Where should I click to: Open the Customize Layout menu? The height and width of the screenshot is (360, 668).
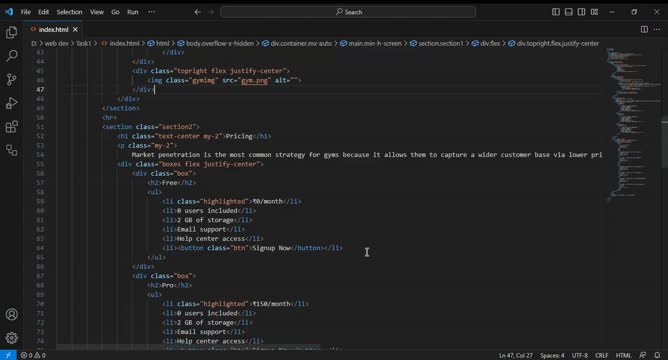tap(594, 12)
